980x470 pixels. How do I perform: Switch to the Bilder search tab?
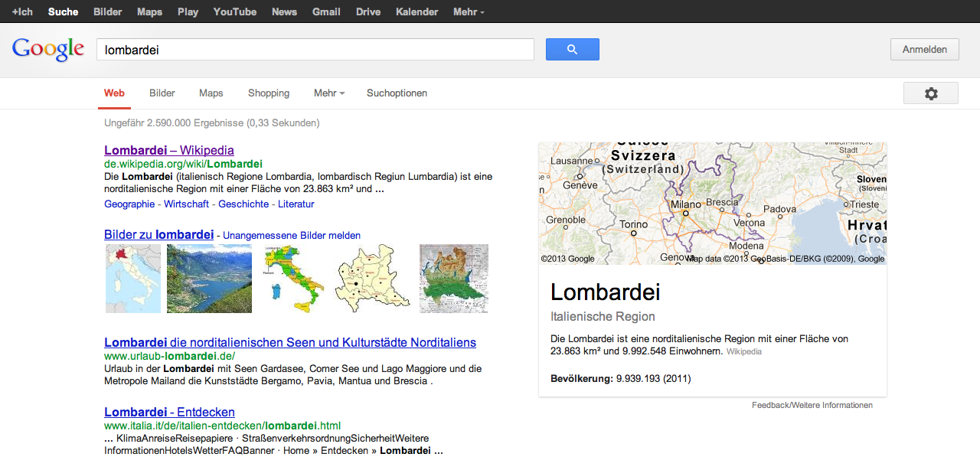click(x=162, y=93)
